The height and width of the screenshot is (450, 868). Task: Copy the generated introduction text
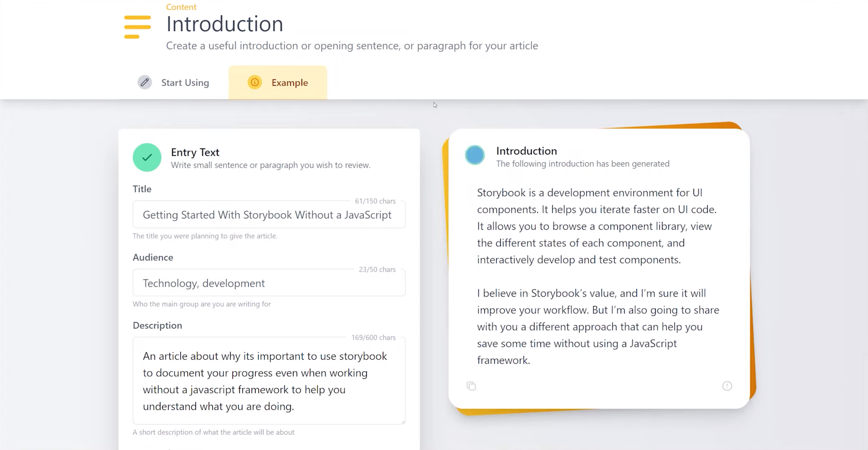(x=471, y=386)
